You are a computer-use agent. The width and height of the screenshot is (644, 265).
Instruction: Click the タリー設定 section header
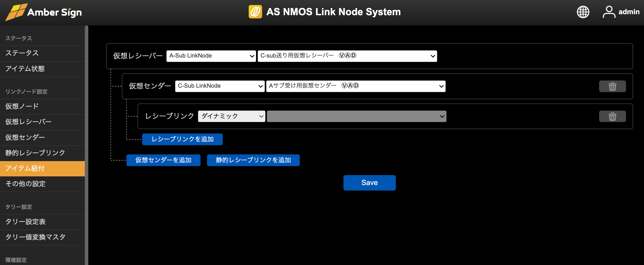(x=19, y=207)
